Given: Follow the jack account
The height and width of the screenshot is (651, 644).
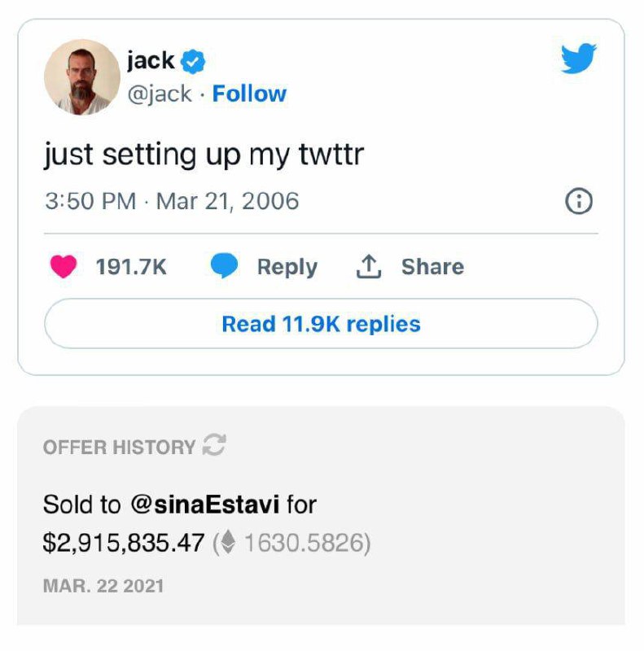Looking at the screenshot, I should [249, 94].
